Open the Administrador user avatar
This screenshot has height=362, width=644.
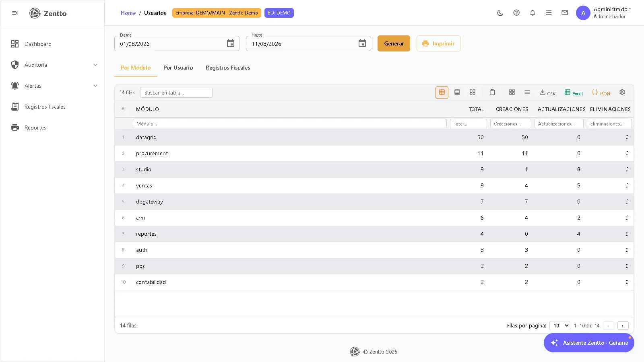pos(583,13)
